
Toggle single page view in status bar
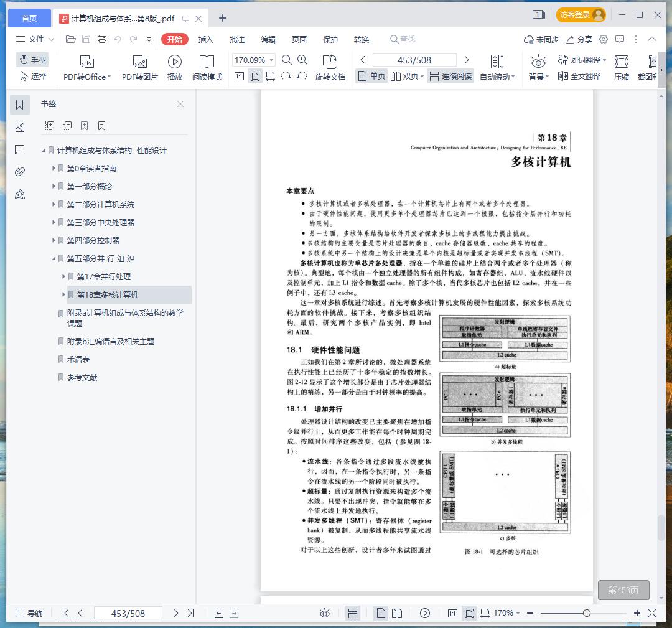pos(381,614)
